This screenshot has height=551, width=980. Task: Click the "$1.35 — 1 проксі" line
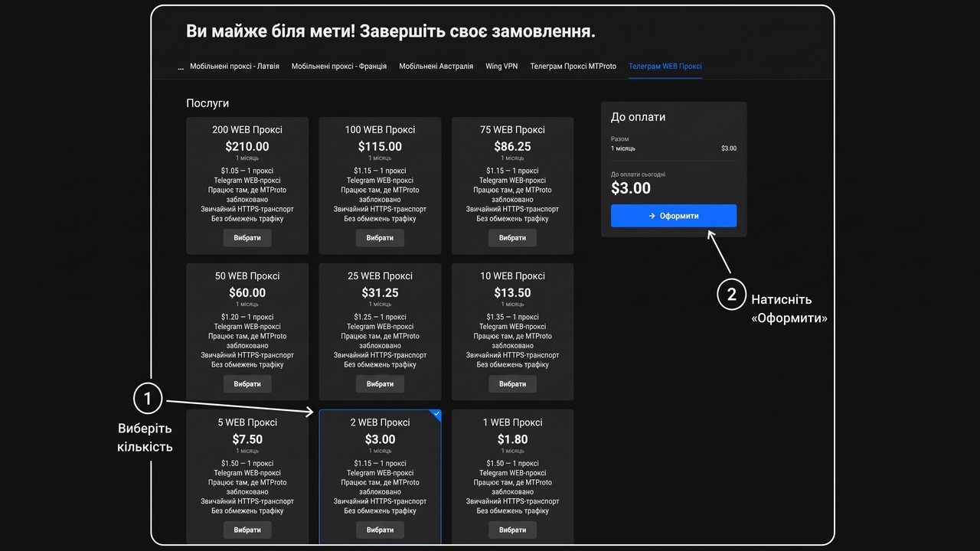click(513, 317)
